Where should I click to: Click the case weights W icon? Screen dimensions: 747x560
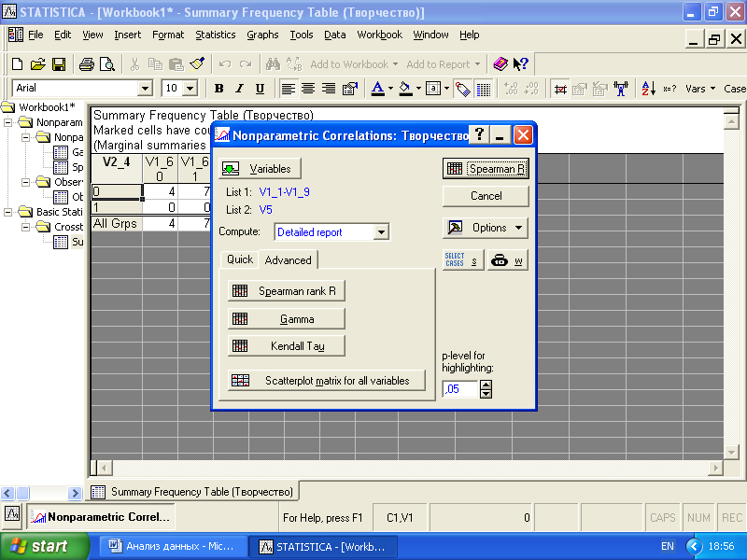coord(508,260)
